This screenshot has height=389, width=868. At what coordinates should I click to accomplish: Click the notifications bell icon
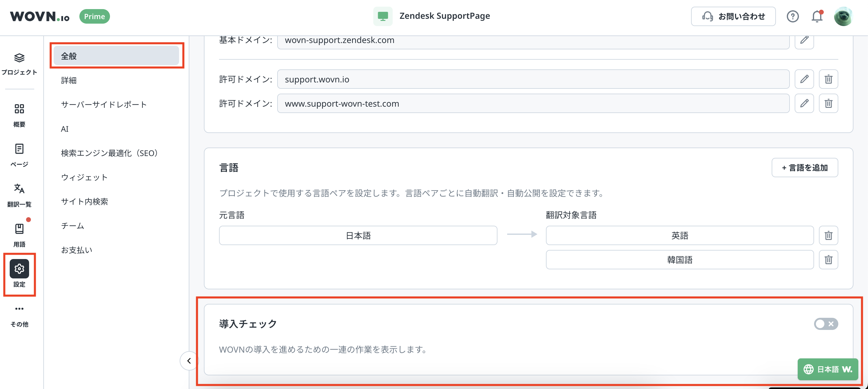click(x=817, y=16)
